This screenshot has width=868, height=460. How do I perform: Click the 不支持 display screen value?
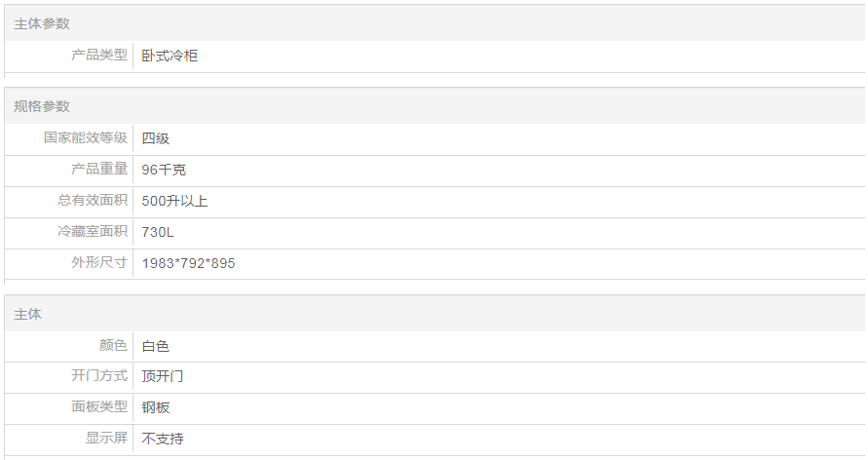coord(163,439)
